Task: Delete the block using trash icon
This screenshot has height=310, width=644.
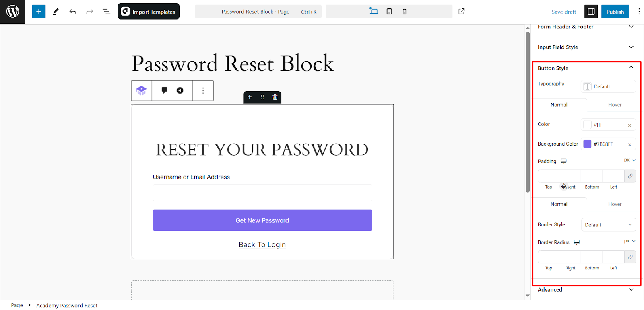Action: pos(275,97)
